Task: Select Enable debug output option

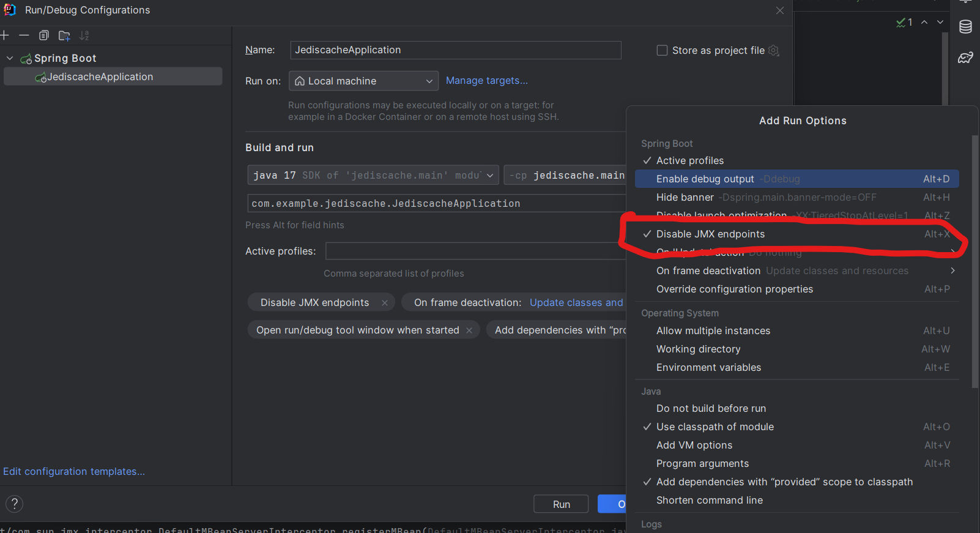Action: 796,179
